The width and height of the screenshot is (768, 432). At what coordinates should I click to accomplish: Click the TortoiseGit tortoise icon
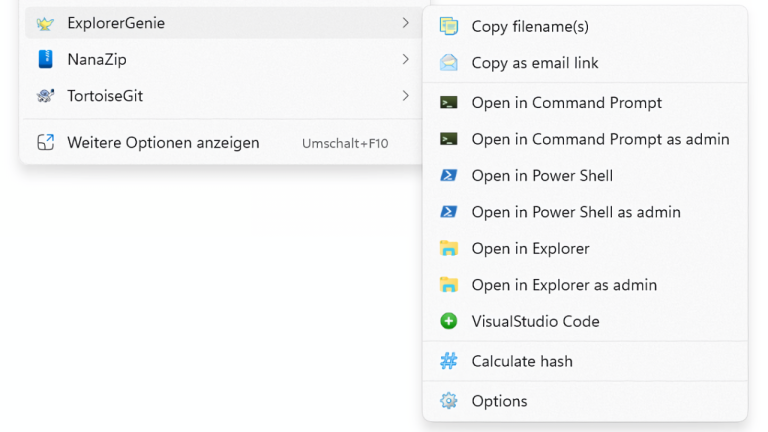(x=46, y=96)
